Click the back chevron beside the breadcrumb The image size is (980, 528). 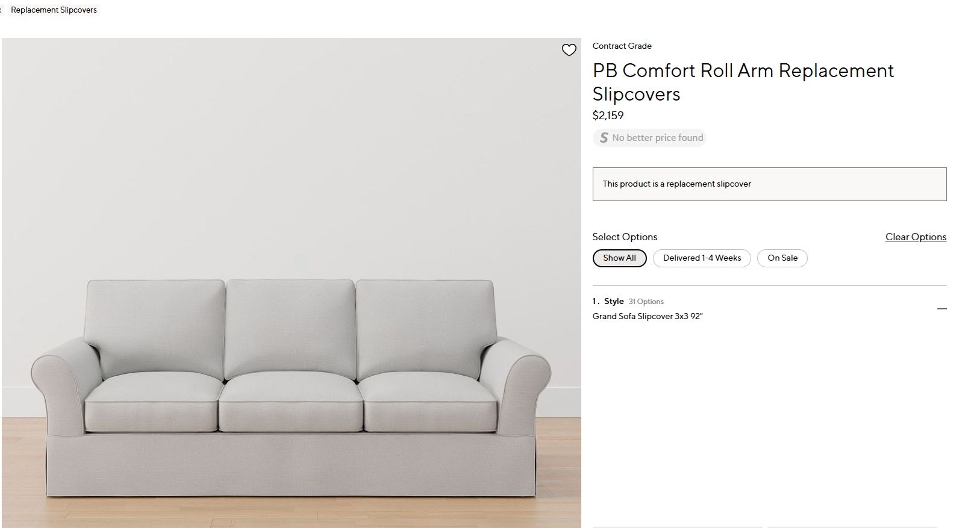(x=1, y=10)
